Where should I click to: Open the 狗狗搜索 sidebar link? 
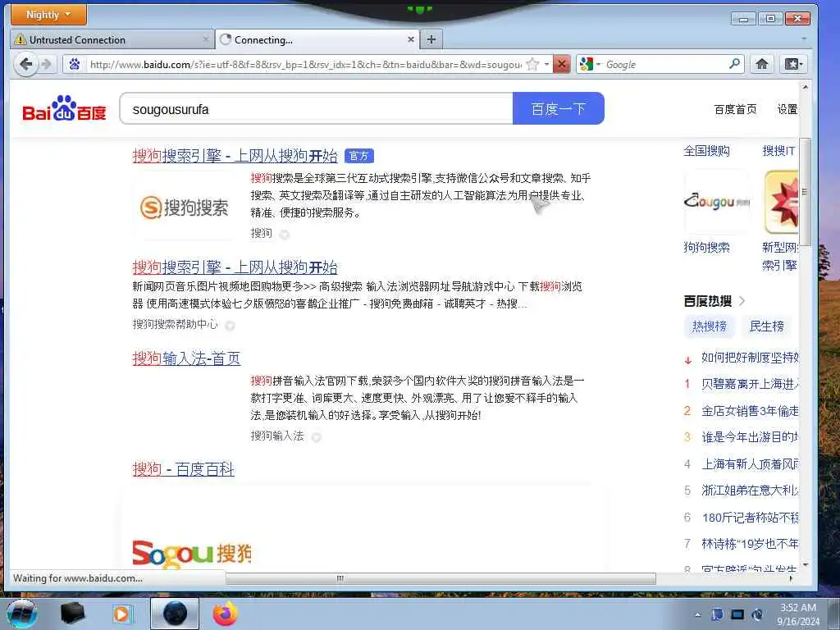[x=706, y=247]
